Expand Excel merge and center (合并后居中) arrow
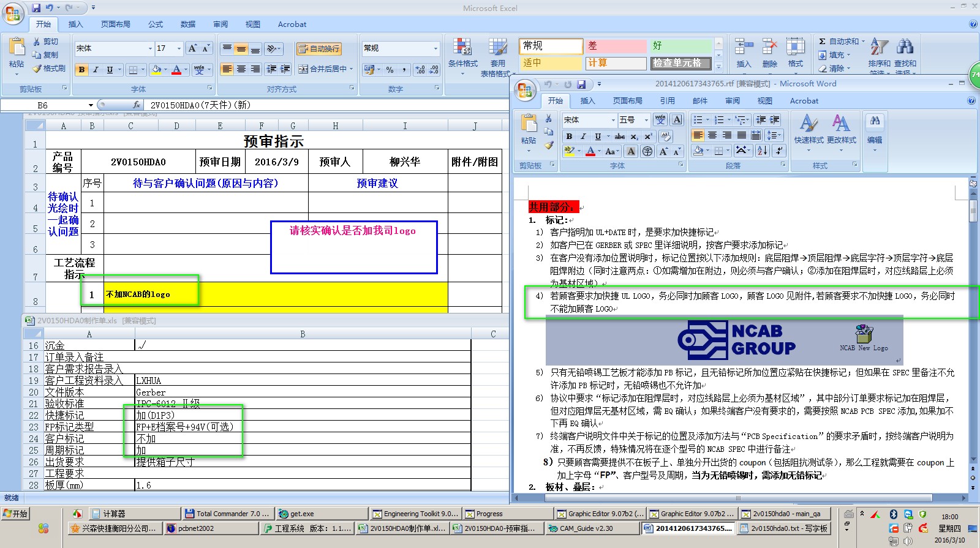Viewport: 980px width, 548px height. [352, 69]
